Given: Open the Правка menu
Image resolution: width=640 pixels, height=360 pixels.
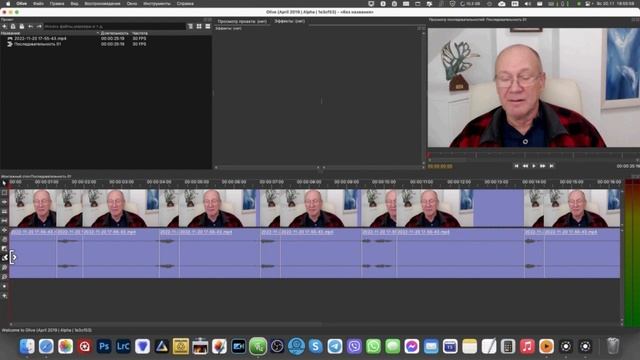Looking at the screenshot, I should point(57,4).
